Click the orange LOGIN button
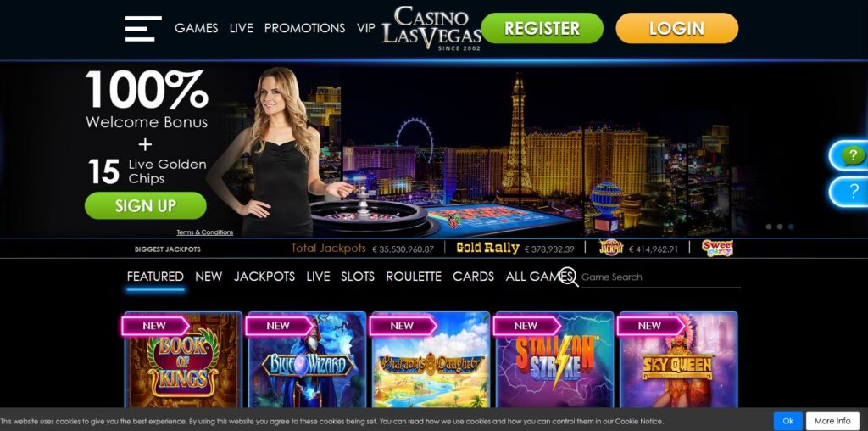The width and height of the screenshot is (868, 431). click(x=677, y=28)
